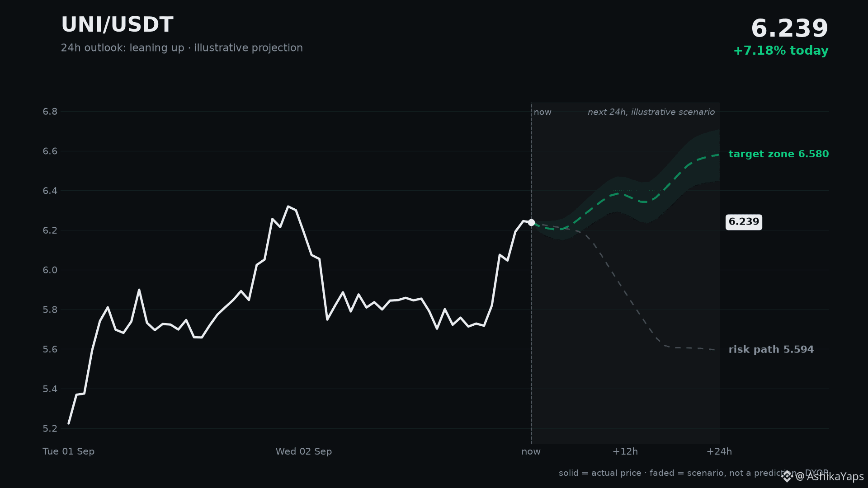Click the 6.0 y-axis price level
Screen dimensions: 868x488
[50, 270]
